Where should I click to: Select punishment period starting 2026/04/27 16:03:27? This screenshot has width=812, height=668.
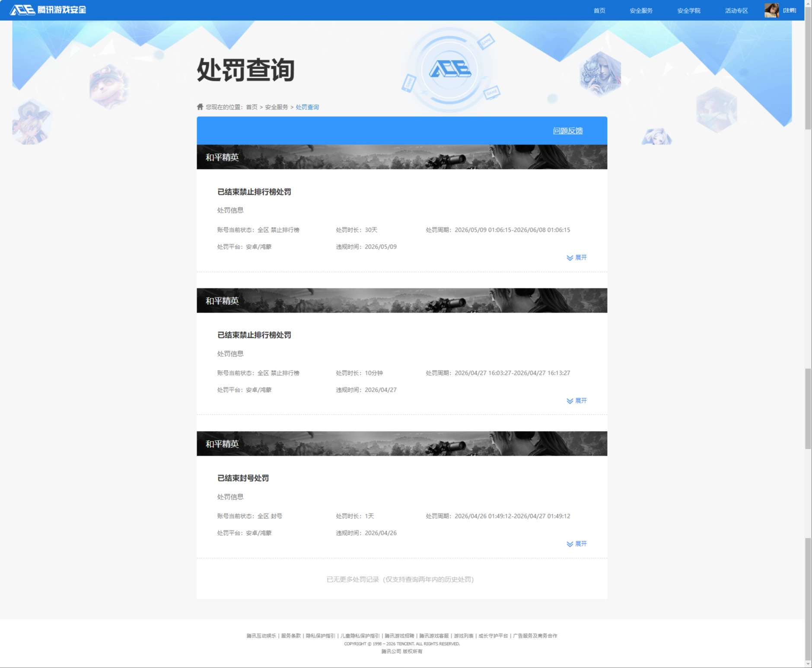[498, 373]
